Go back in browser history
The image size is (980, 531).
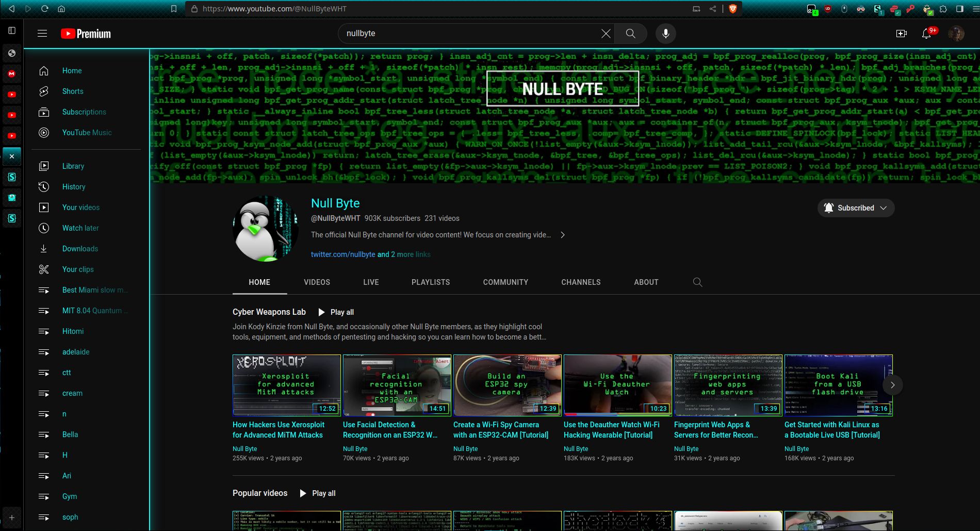pyautogui.click(x=12, y=9)
